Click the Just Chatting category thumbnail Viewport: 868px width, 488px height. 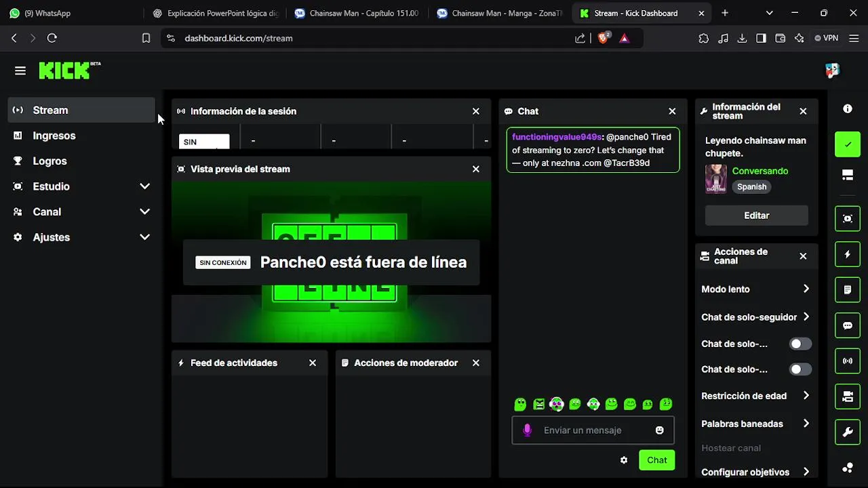point(716,179)
